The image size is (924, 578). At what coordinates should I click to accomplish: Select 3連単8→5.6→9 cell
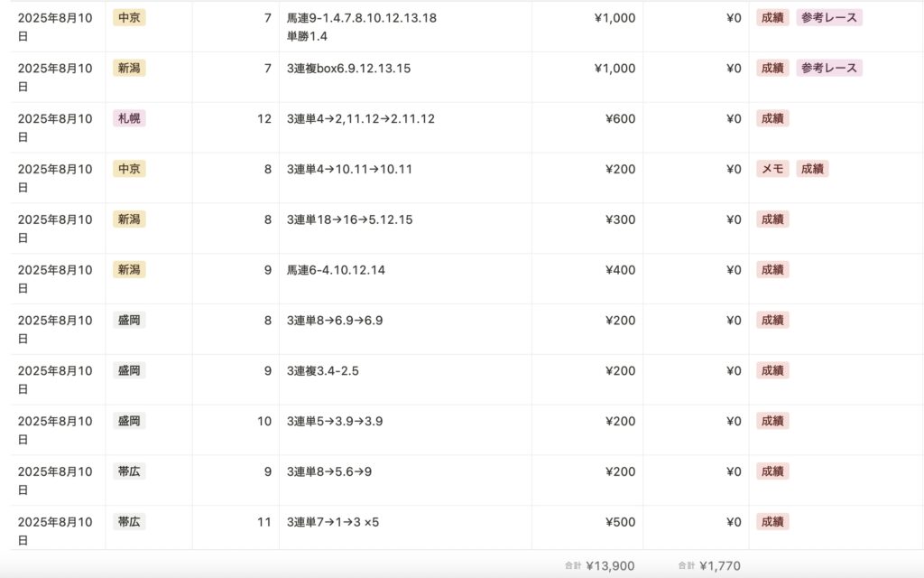(x=405, y=480)
